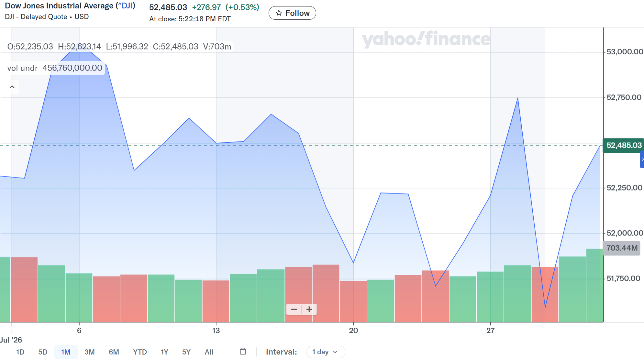Screen dimensions: 644x362
Task: Collapse the indicator legend with the caret
Action: (x=12, y=87)
